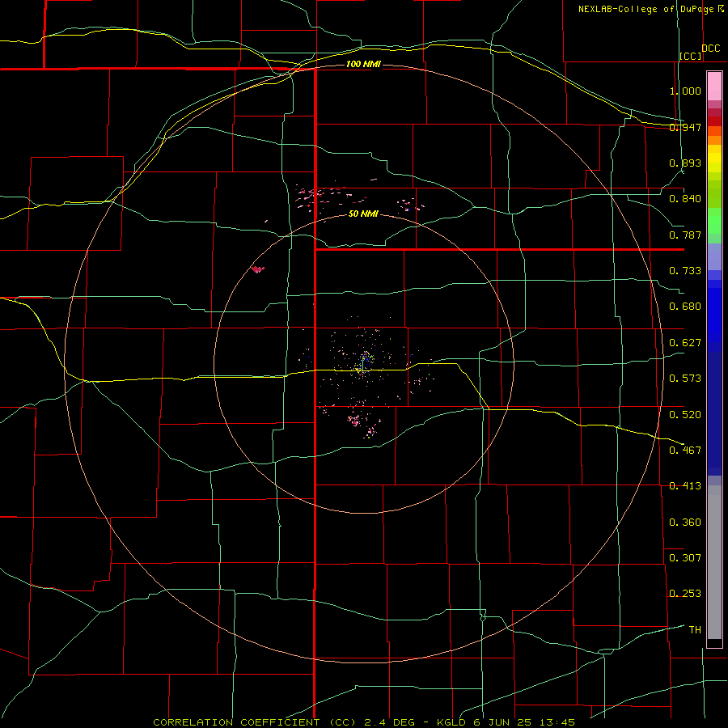Click the 0.787 color scale value
The height and width of the screenshot is (728, 728).
pos(685,235)
